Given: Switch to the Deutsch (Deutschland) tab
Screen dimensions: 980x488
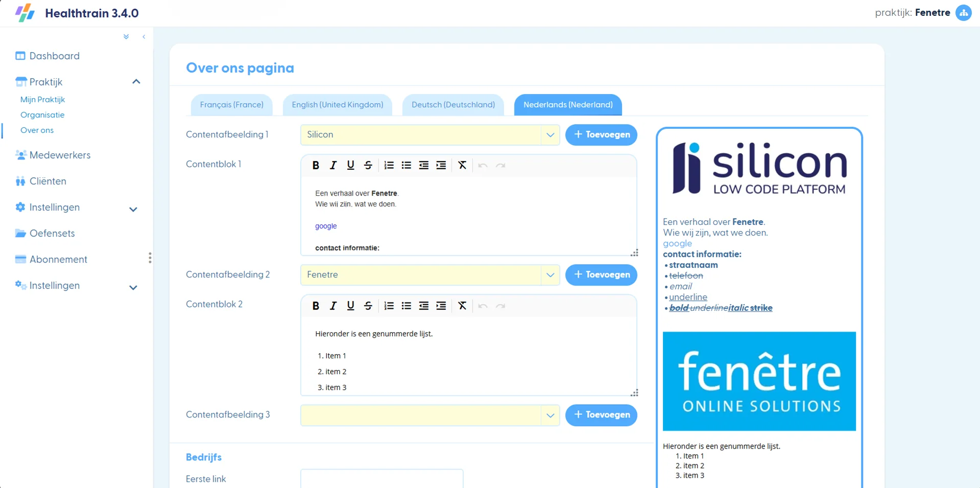Looking at the screenshot, I should click(x=453, y=105).
